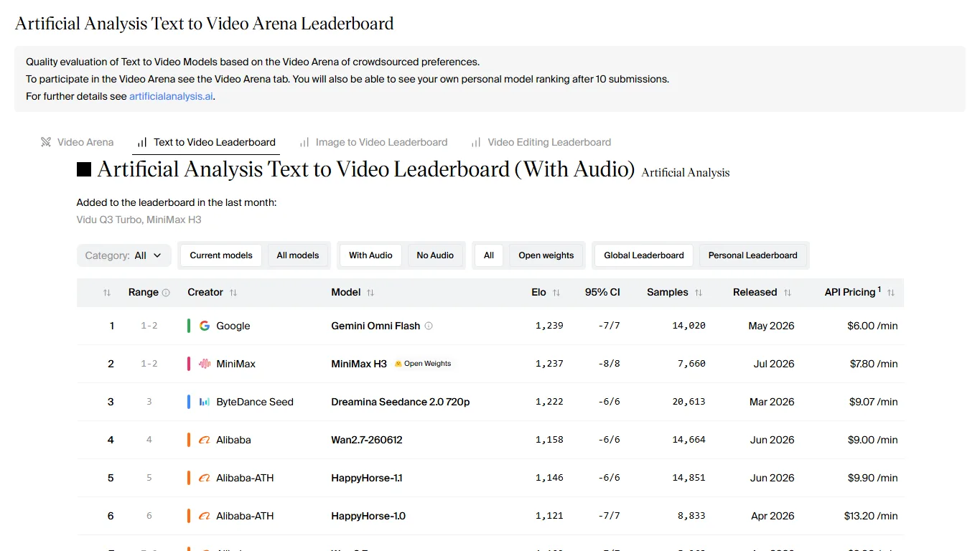The height and width of the screenshot is (551, 980).
Task: Open the Category dropdown
Action: coord(124,255)
